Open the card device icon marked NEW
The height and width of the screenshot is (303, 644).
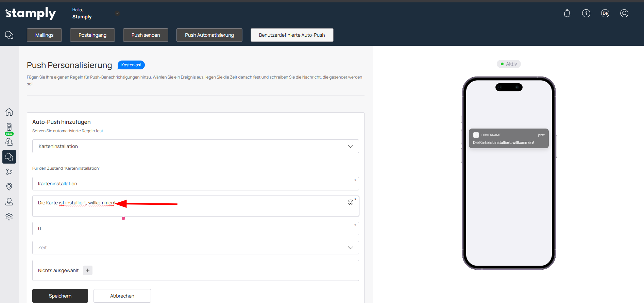(9, 127)
